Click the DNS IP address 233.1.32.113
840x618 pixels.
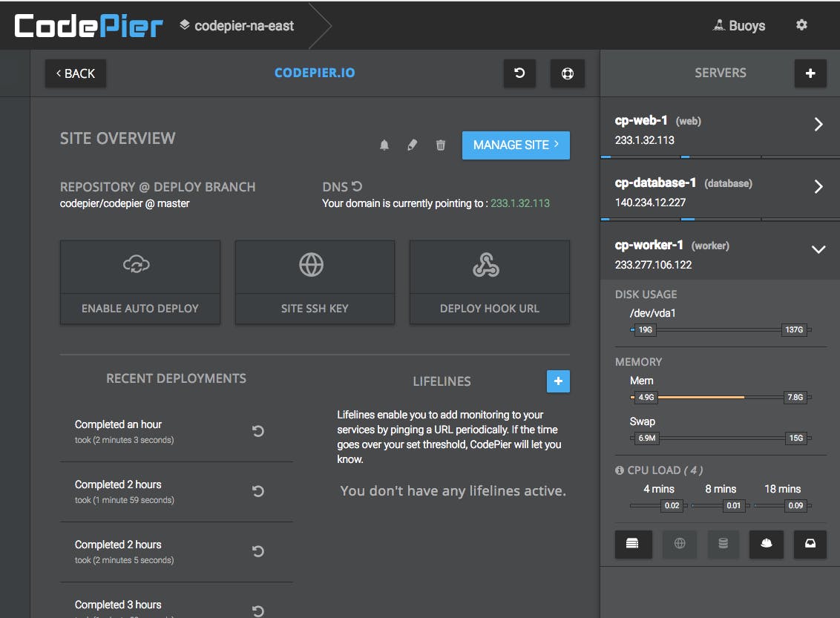point(520,203)
